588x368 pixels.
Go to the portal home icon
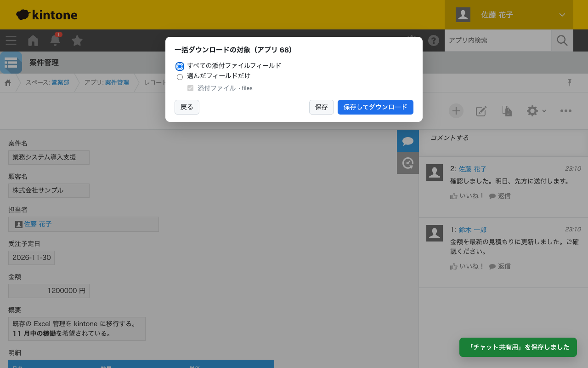[x=33, y=40]
